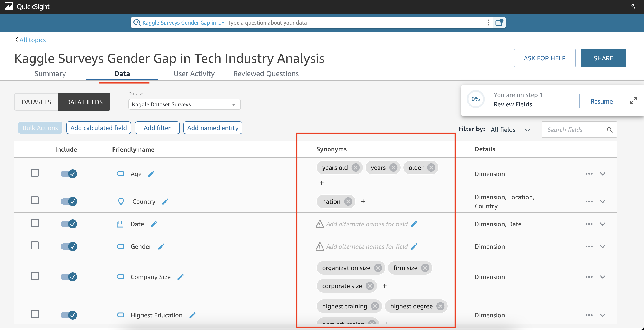Open more options for Highest Education row

coord(589,315)
